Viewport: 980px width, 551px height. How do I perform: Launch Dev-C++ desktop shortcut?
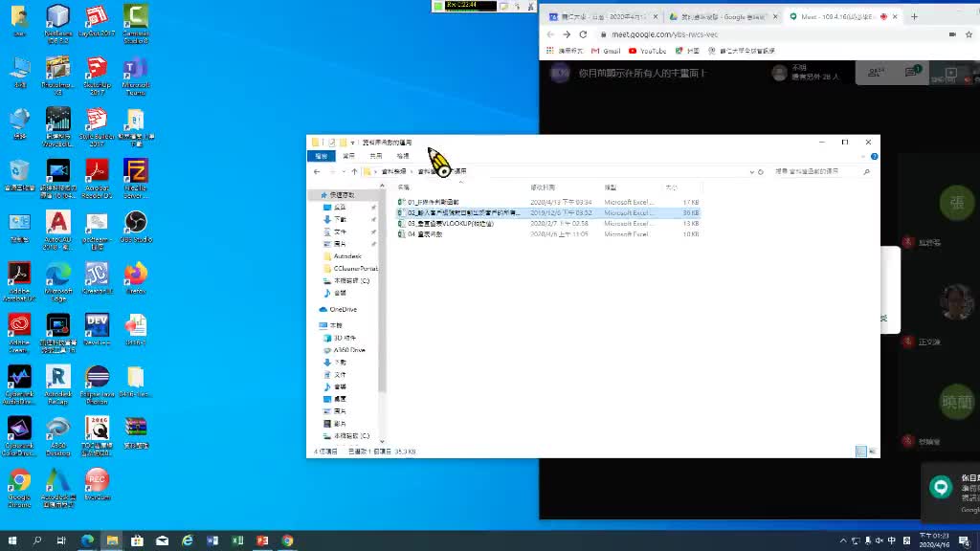click(97, 330)
